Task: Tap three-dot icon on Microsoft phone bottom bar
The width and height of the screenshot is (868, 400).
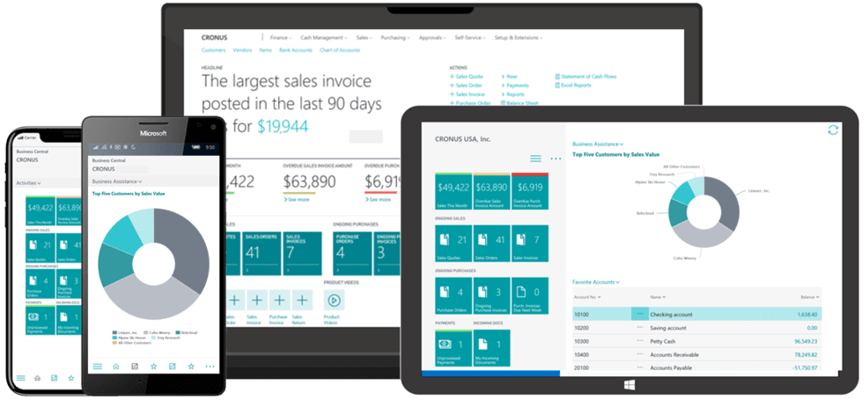Action: [210, 367]
